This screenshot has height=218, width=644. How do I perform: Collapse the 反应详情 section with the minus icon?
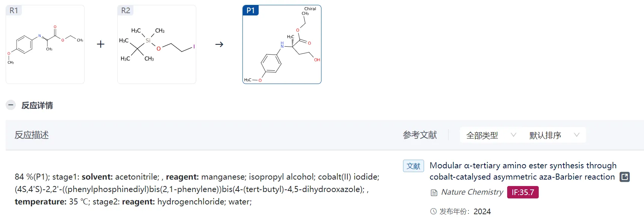click(11, 105)
